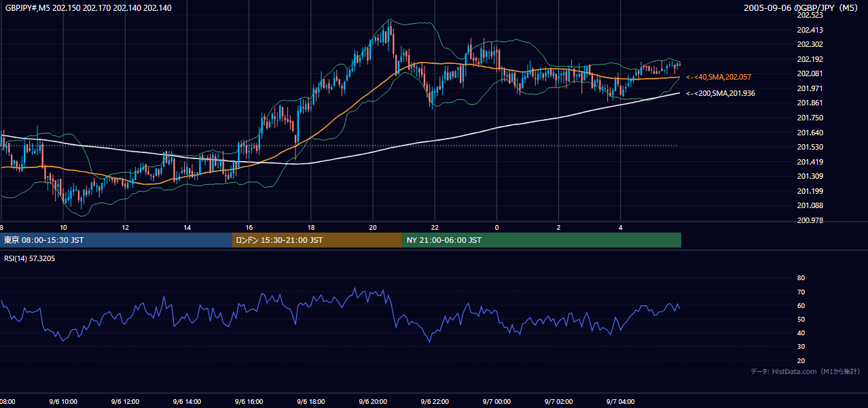The width and height of the screenshot is (868, 408).
Task: Click the RSI(14) 57.3205 indicator label
Action: click(x=30, y=258)
